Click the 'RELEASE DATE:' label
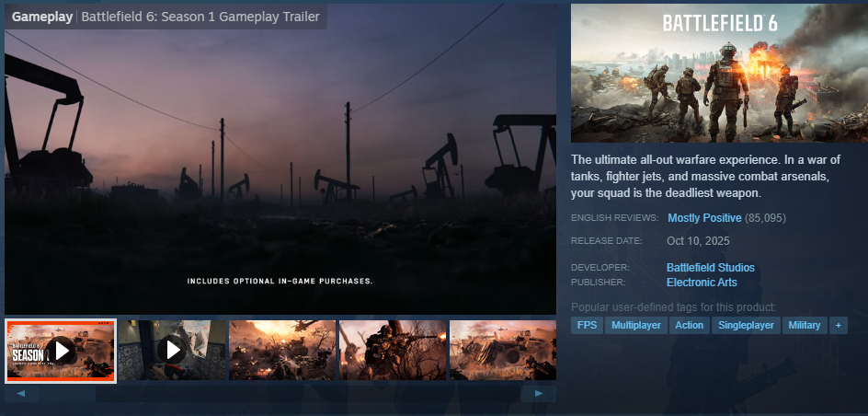This screenshot has height=416, width=868. click(607, 241)
